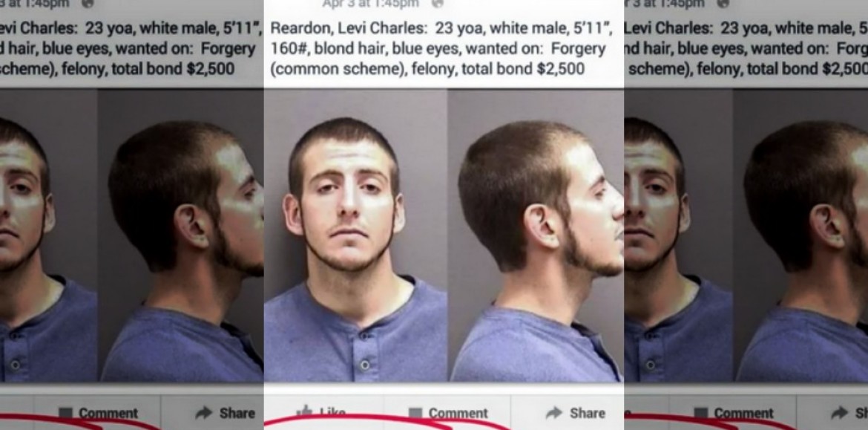Click the thumbs-up Like icon in center post
This screenshot has height=430, width=868.
tap(304, 412)
